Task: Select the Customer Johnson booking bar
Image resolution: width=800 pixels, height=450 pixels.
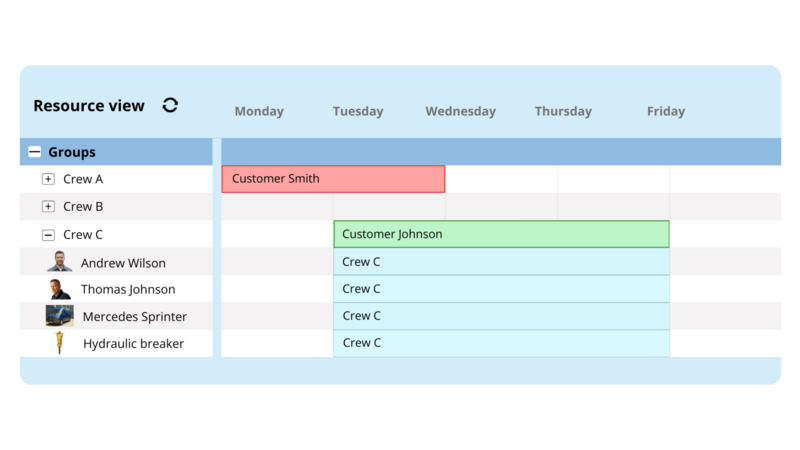Action: coord(500,234)
